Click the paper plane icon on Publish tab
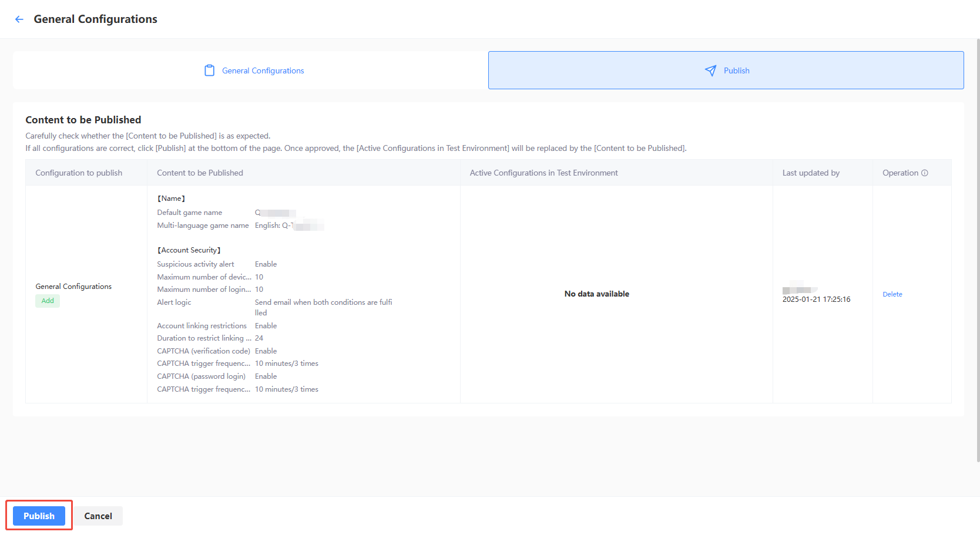Image resolution: width=980 pixels, height=535 pixels. pyautogui.click(x=711, y=70)
